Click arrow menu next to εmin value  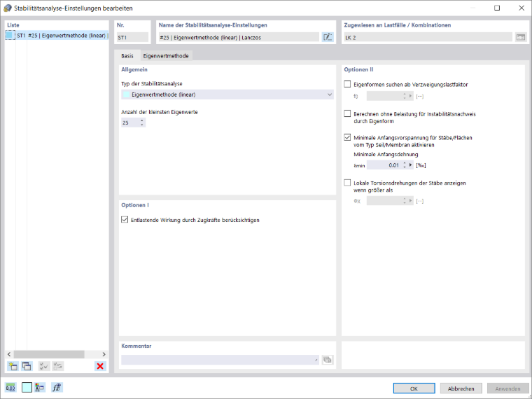point(410,165)
